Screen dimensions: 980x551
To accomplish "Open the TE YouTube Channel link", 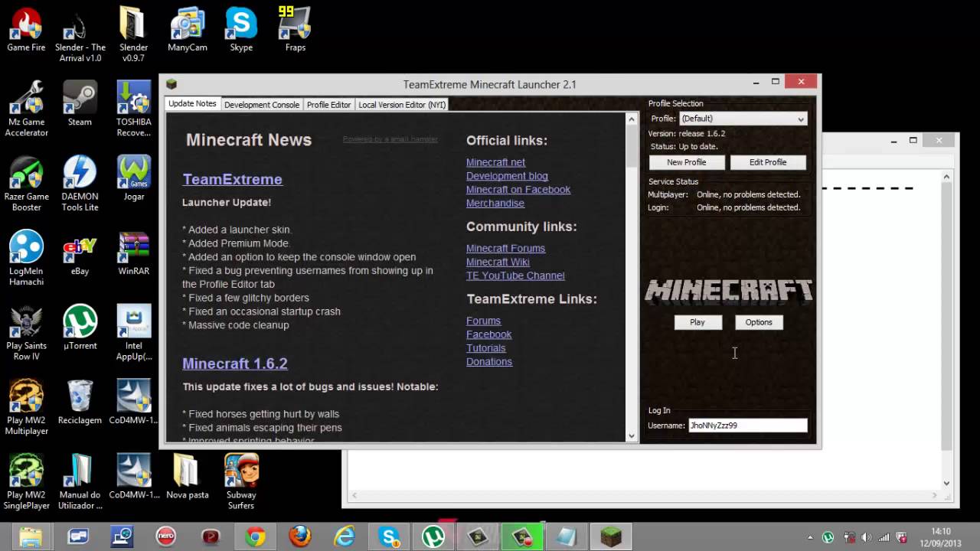I will 515,275.
